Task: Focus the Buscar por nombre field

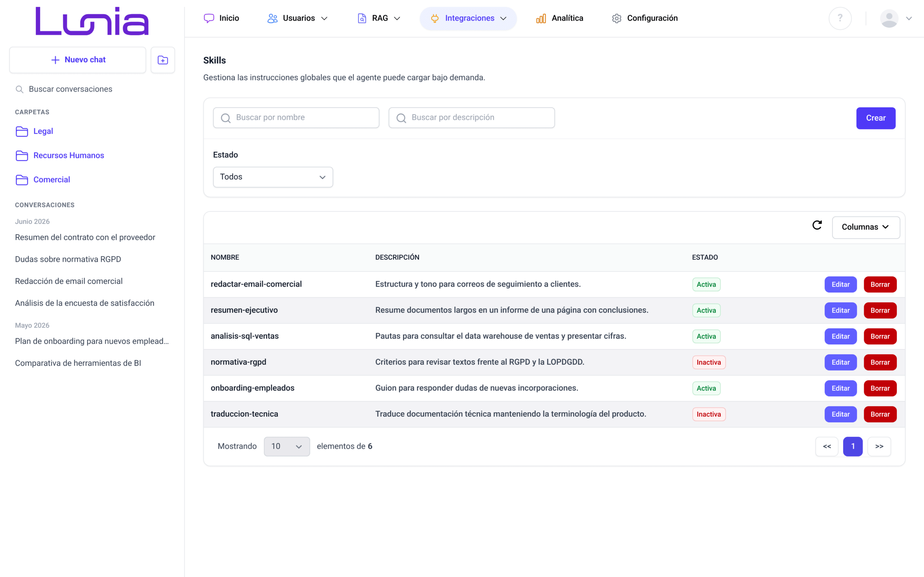Action: pyautogui.click(x=296, y=118)
